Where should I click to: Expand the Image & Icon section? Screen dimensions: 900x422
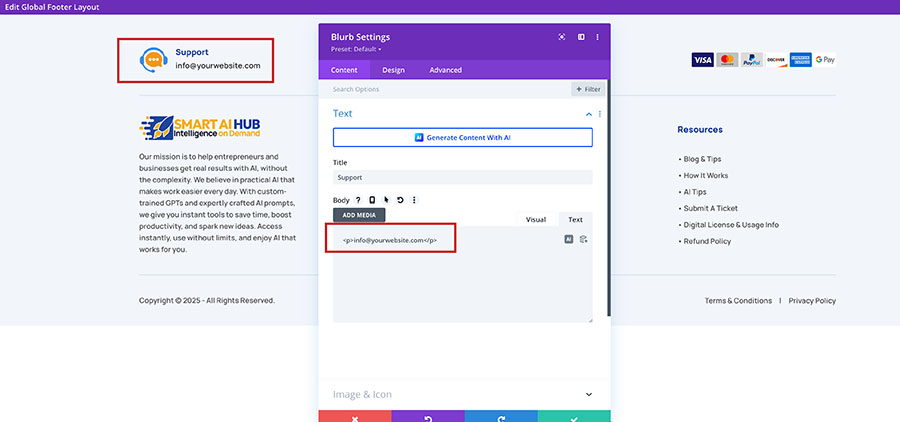(x=589, y=394)
